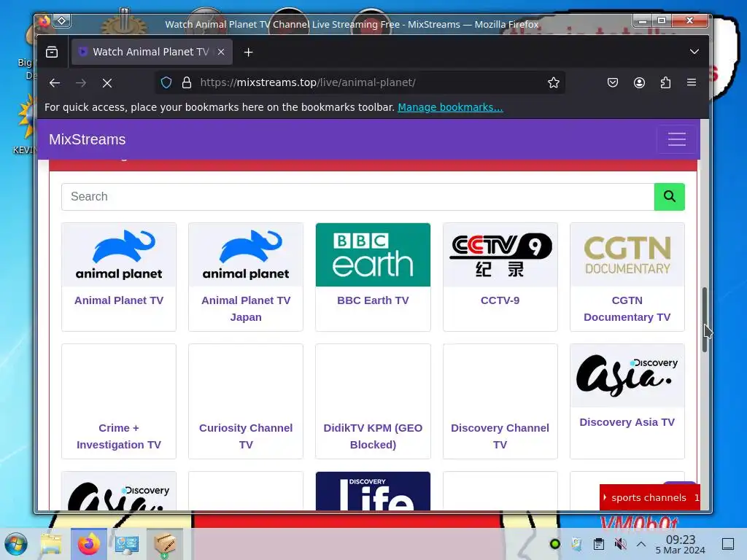
Task: Open Discovery Life logo thumbnail
Action: point(373,491)
